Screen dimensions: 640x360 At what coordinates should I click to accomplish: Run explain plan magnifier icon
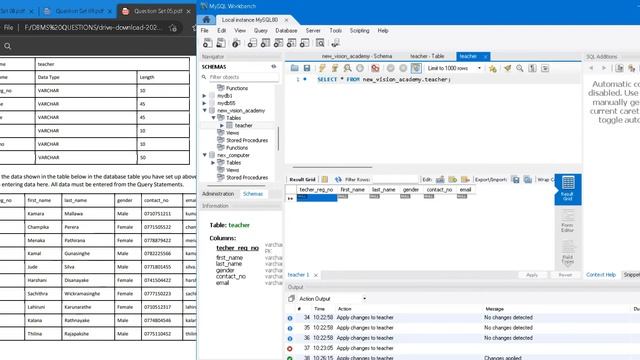point(347,68)
